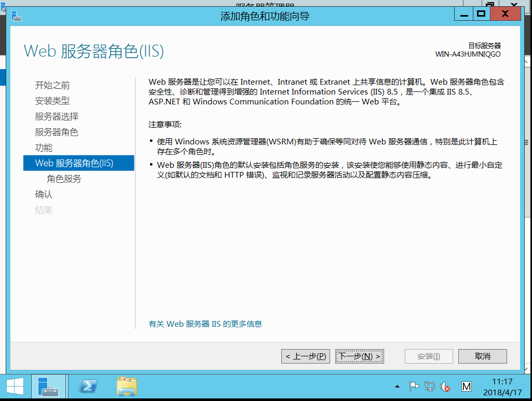Select Web 服务器角色(IIS) step

pyautogui.click(x=79, y=163)
